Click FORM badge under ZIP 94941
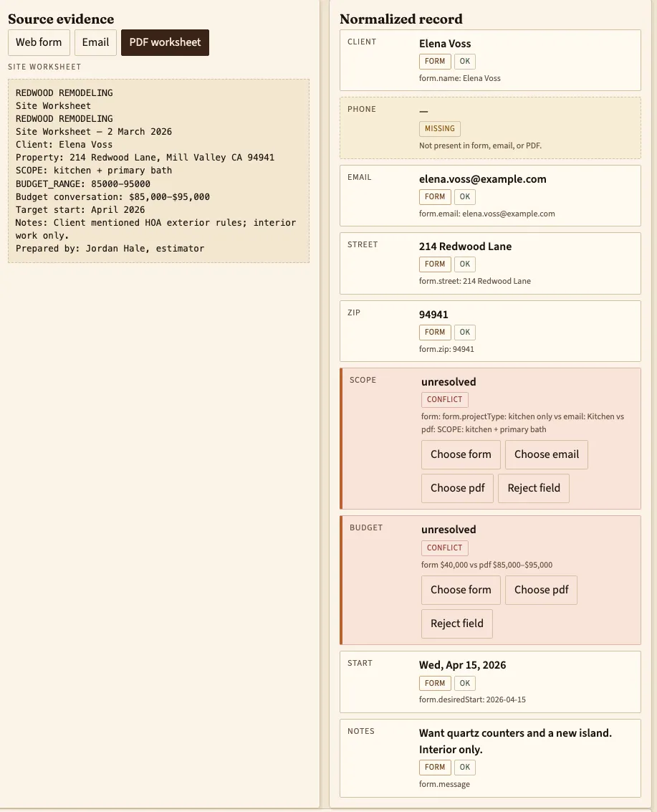Image resolution: width=657 pixels, height=812 pixels. tap(435, 332)
